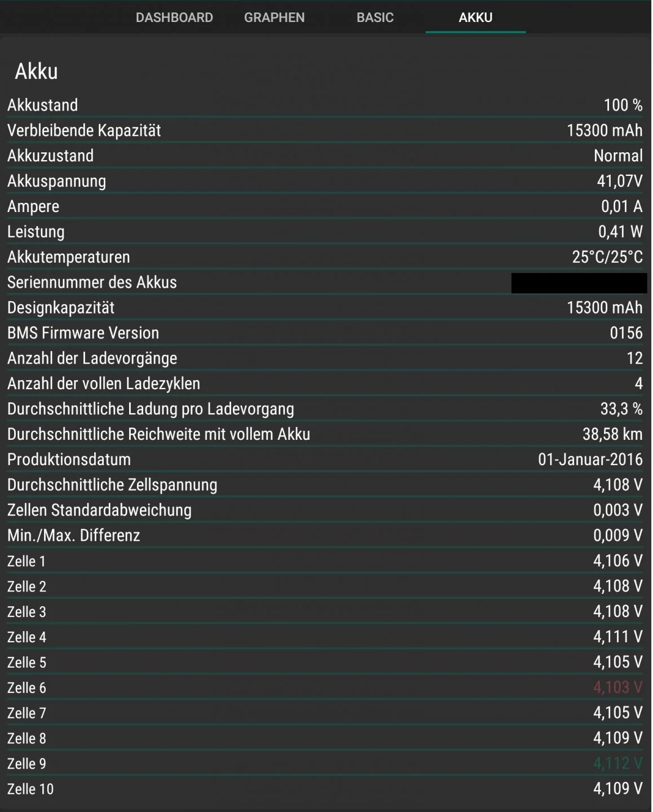Switch to the Dashboard tab

click(x=174, y=17)
